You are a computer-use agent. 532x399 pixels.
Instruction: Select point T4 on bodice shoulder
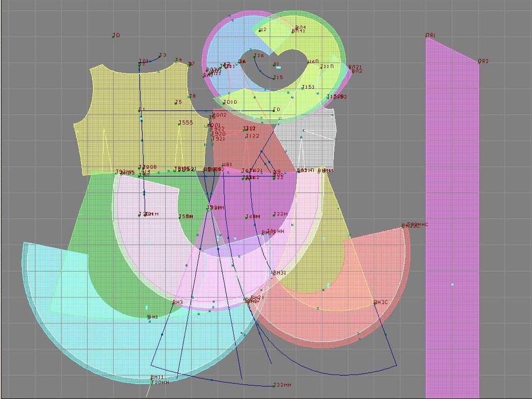click(x=176, y=61)
